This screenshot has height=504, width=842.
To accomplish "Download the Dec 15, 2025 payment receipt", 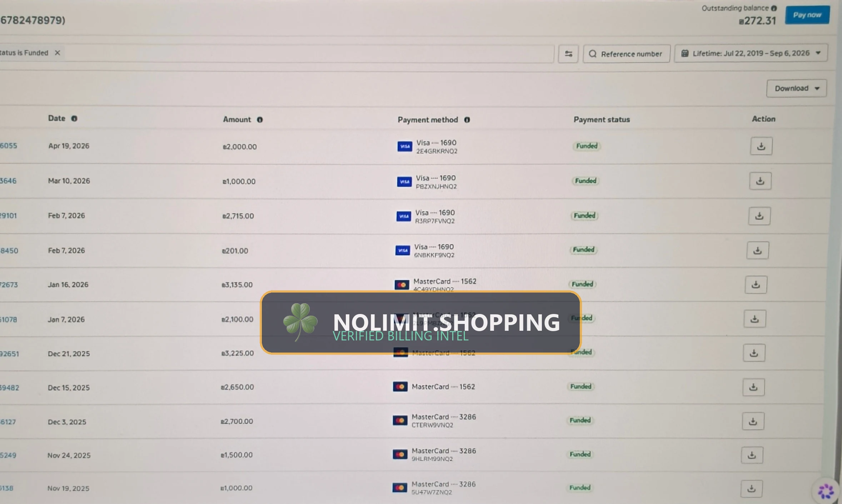I will pos(754,387).
